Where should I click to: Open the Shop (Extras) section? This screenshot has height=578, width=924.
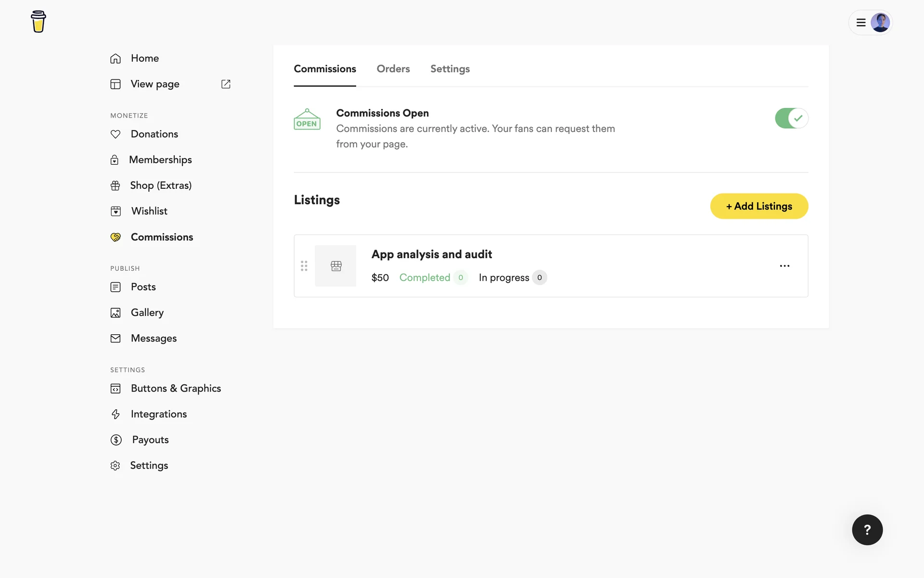point(160,185)
